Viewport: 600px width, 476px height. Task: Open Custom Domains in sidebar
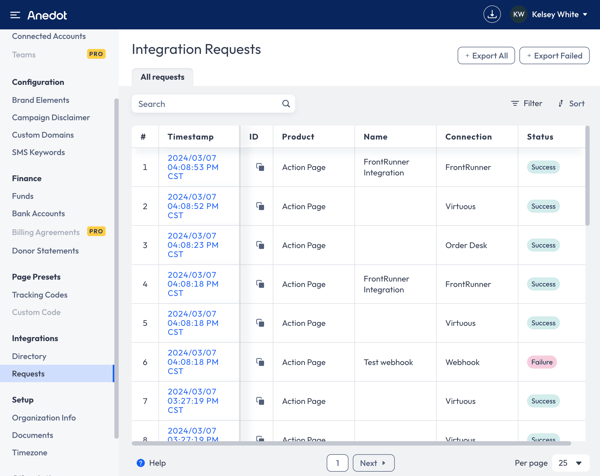(43, 135)
